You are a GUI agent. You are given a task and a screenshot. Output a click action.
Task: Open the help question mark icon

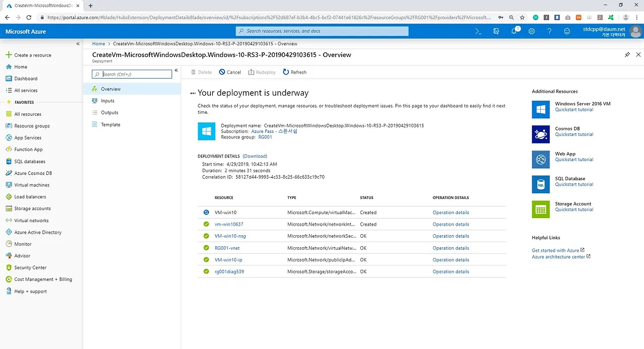pyautogui.click(x=549, y=31)
